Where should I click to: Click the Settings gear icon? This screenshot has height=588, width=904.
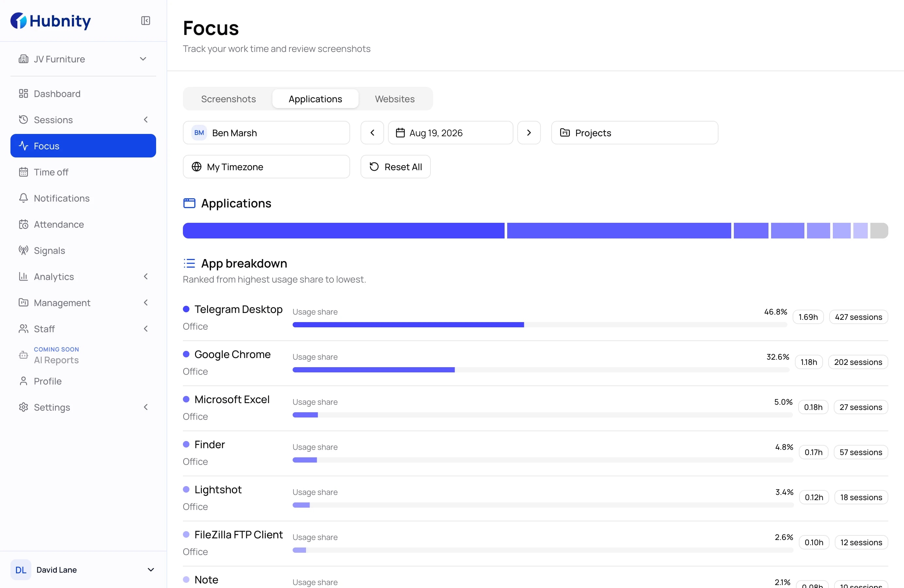[24, 407]
